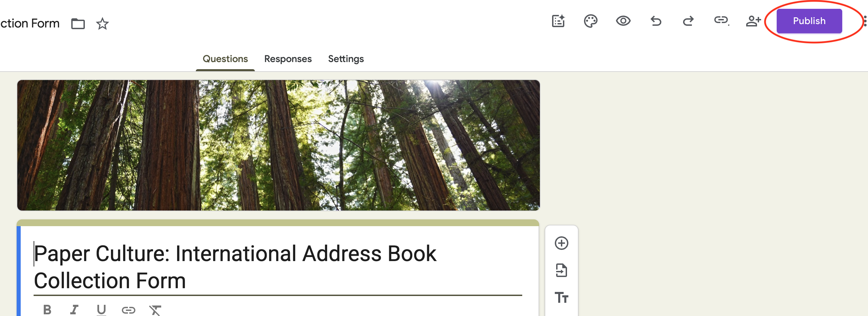Image resolution: width=868 pixels, height=316 pixels.
Task: Click the redwood forest header image
Action: click(x=278, y=145)
